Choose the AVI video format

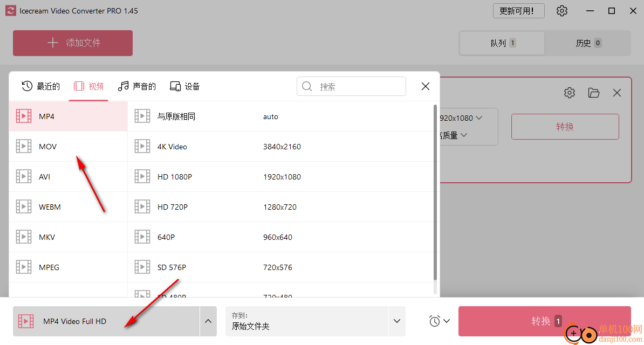(68, 177)
